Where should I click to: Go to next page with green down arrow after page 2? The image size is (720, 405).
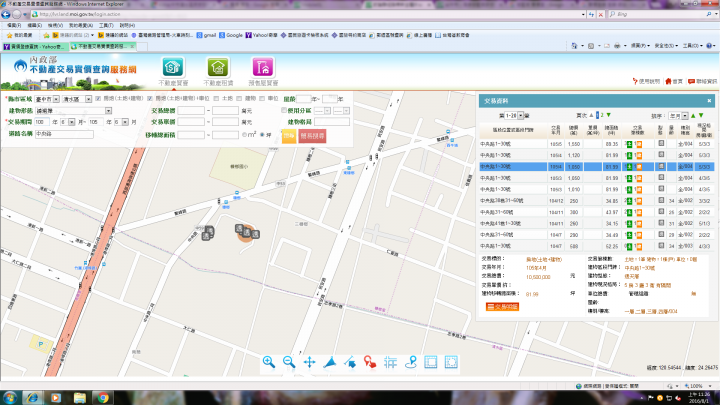point(609,115)
